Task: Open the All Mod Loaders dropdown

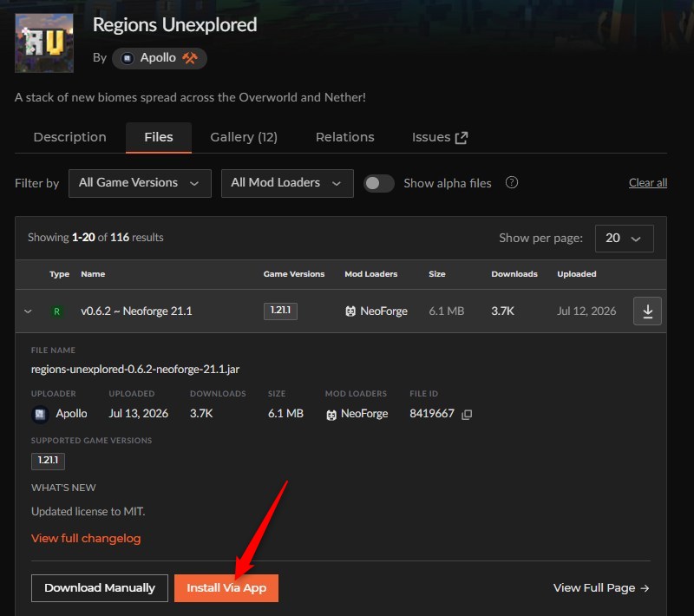Action: coord(287,183)
